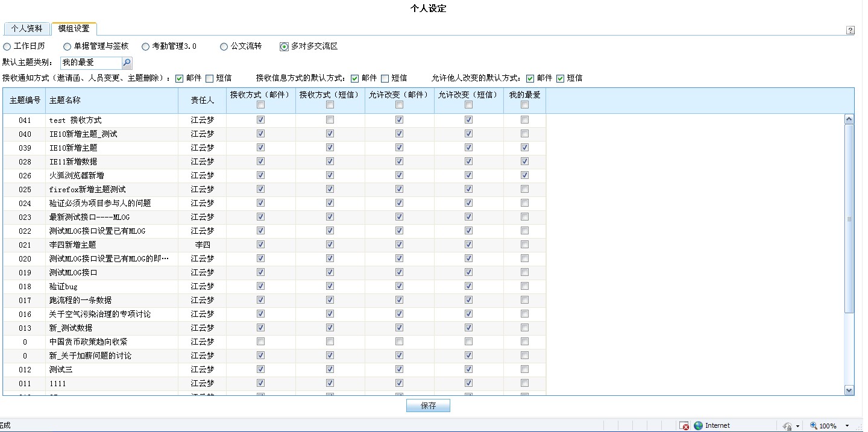Select the 模组设置 tab
Image resolution: width=868 pixels, height=432 pixels.
[x=74, y=29]
